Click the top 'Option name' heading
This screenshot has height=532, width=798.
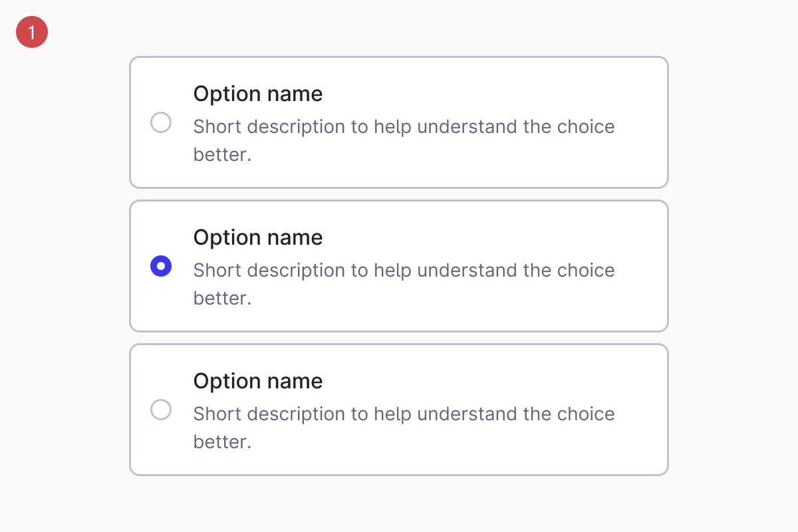[258, 94]
